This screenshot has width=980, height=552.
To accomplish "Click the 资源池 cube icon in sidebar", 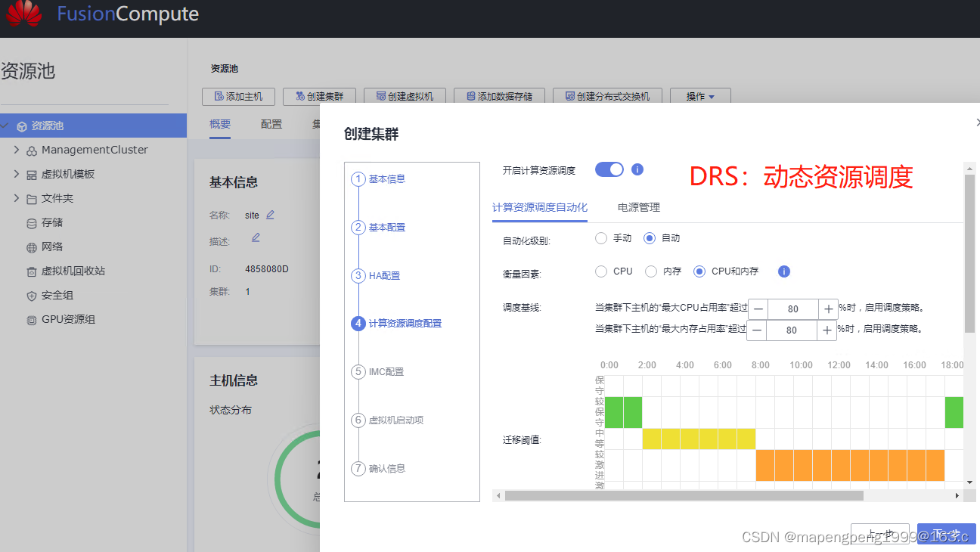I will [22, 126].
